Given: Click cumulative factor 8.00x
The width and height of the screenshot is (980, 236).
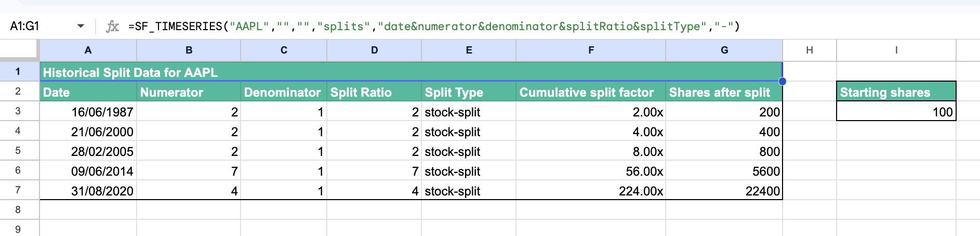Looking at the screenshot, I should 591,151.
